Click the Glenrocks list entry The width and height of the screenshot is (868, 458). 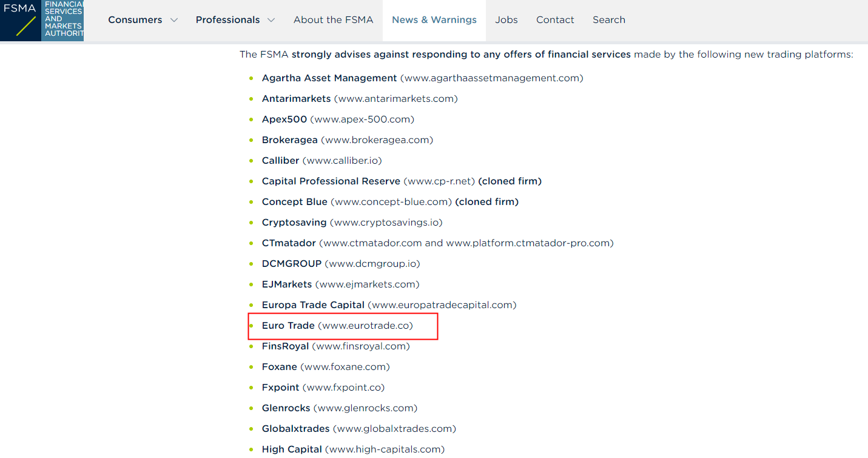pos(340,408)
